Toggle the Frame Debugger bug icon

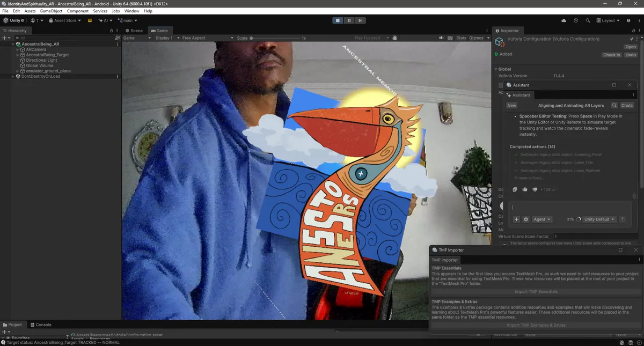click(395, 38)
